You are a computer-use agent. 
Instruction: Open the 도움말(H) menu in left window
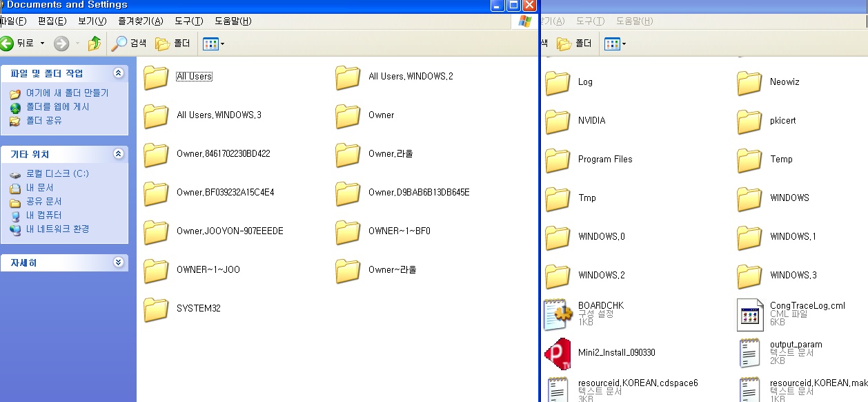[233, 21]
